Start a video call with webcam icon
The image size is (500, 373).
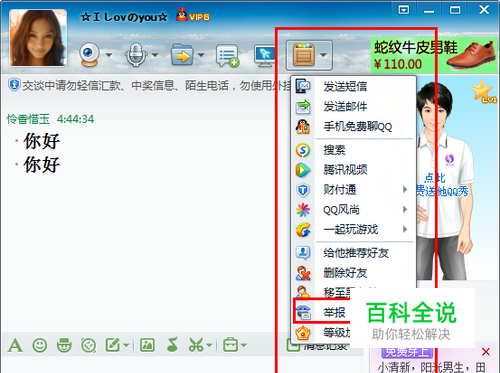[x=89, y=55]
